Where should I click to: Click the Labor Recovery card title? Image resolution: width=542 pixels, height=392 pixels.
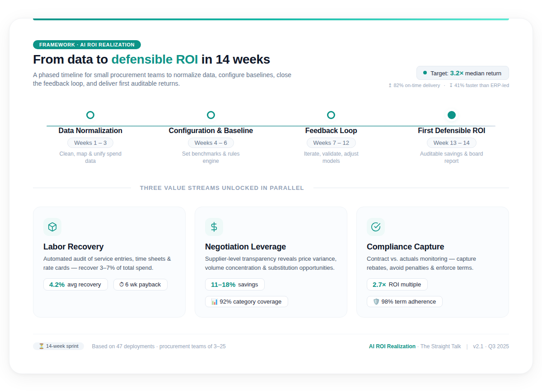pos(74,247)
